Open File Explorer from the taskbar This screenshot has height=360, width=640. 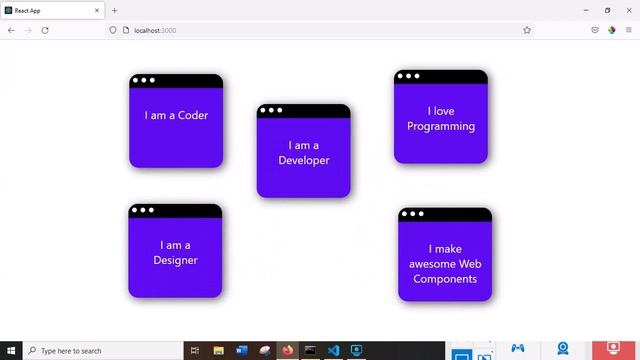click(x=218, y=351)
